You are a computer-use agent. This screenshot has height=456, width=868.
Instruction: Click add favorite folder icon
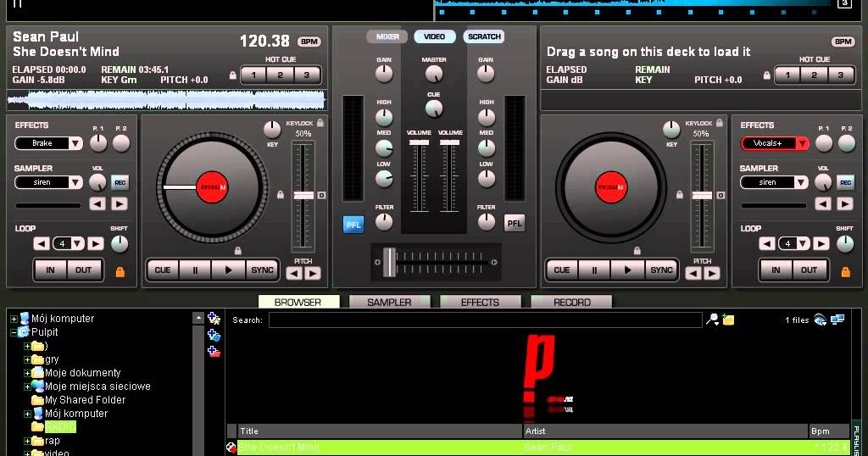pos(214,319)
